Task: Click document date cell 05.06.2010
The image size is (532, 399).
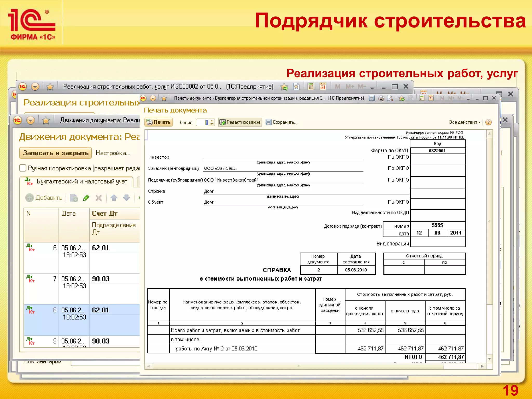Action: click(x=356, y=270)
